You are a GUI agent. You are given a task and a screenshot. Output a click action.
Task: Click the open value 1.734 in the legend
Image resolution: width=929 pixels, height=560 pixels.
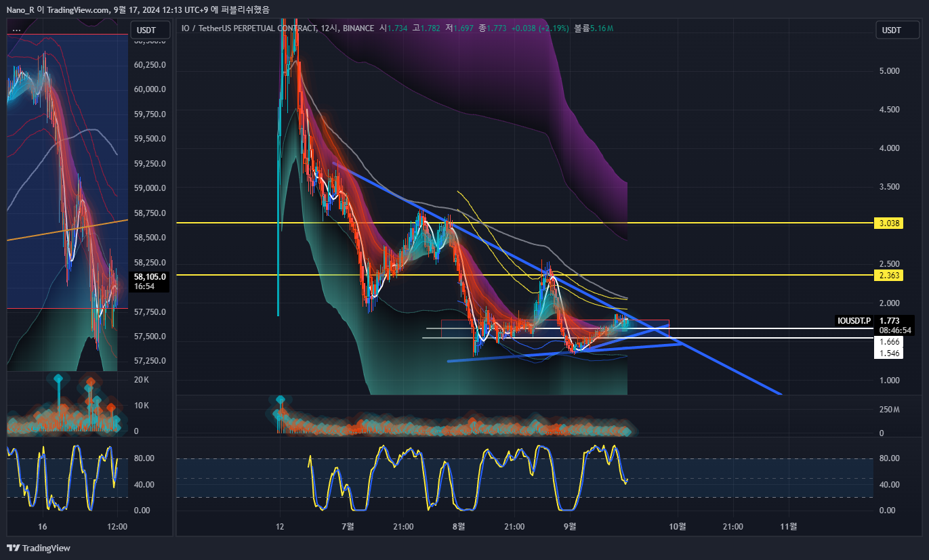click(x=397, y=28)
